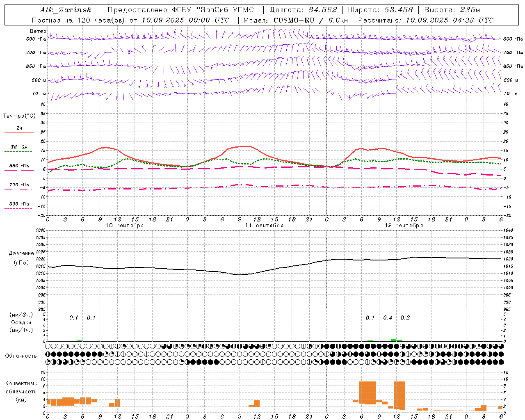Click the "Тем-ра(°C)" temperature axis label

click(x=19, y=116)
